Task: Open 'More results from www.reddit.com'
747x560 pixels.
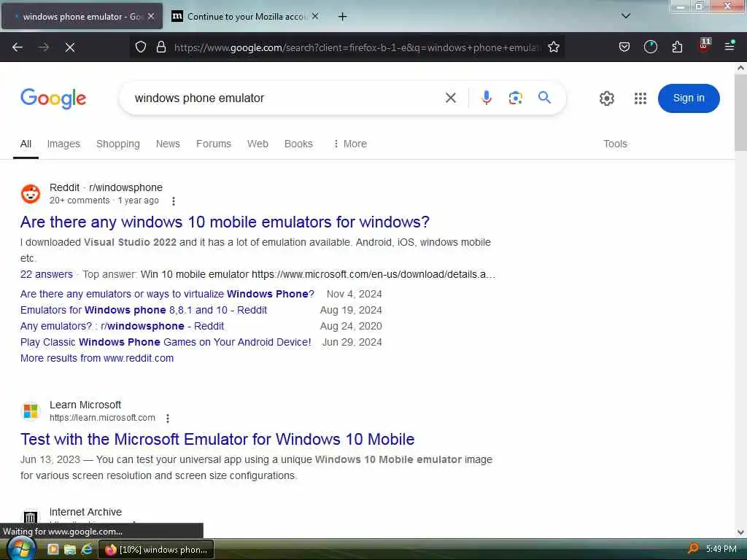Action: (x=97, y=358)
